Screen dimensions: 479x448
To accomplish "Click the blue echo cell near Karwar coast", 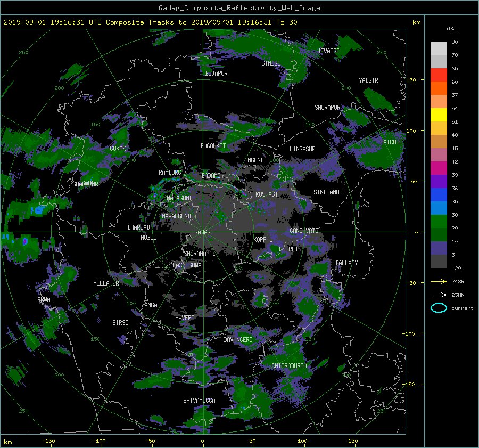I will click(38, 210).
